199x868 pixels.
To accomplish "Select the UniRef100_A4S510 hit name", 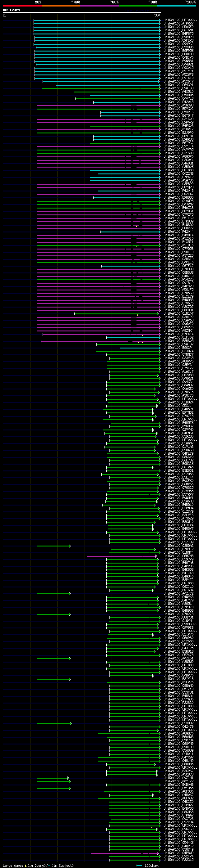I will coord(179,92).
